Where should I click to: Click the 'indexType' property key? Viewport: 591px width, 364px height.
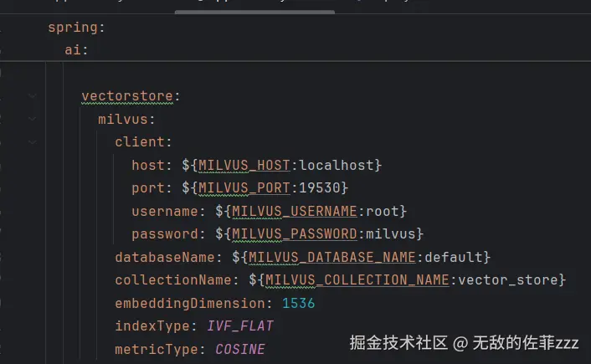pyautogui.click(x=152, y=326)
